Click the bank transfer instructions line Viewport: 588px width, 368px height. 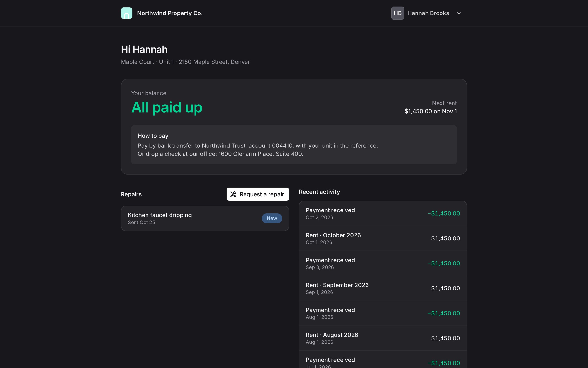click(x=257, y=146)
